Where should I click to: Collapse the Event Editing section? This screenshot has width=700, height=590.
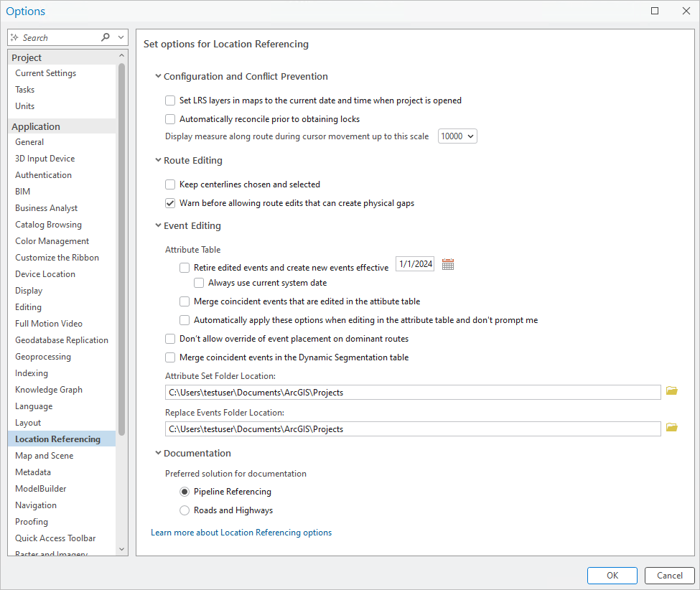click(158, 226)
